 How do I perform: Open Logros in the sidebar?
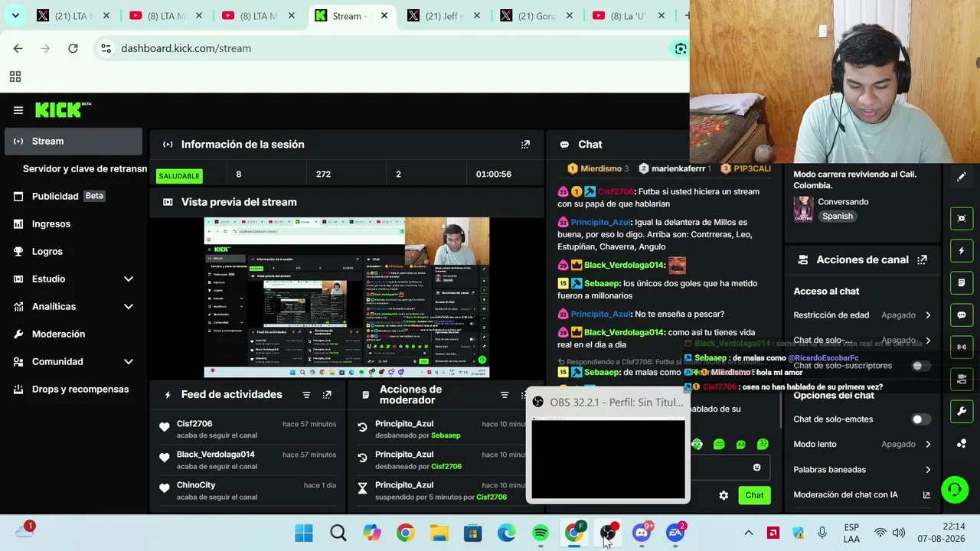click(73, 252)
